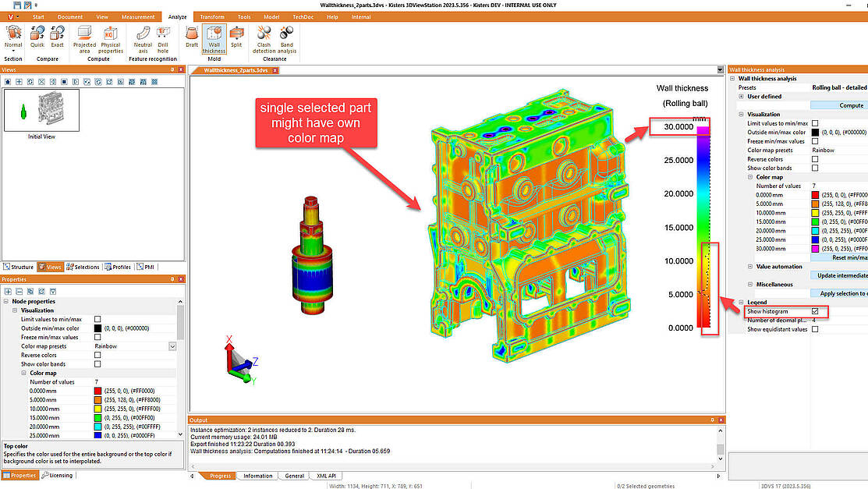The width and height of the screenshot is (868, 489).
Task: Enable Limit values to min/max in analysis panel
Action: point(815,123)
